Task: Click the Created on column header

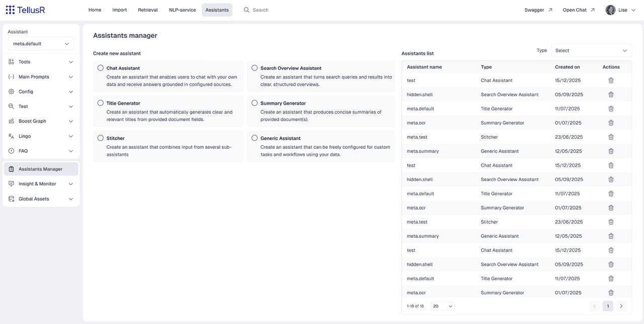Action: [568, 67]
